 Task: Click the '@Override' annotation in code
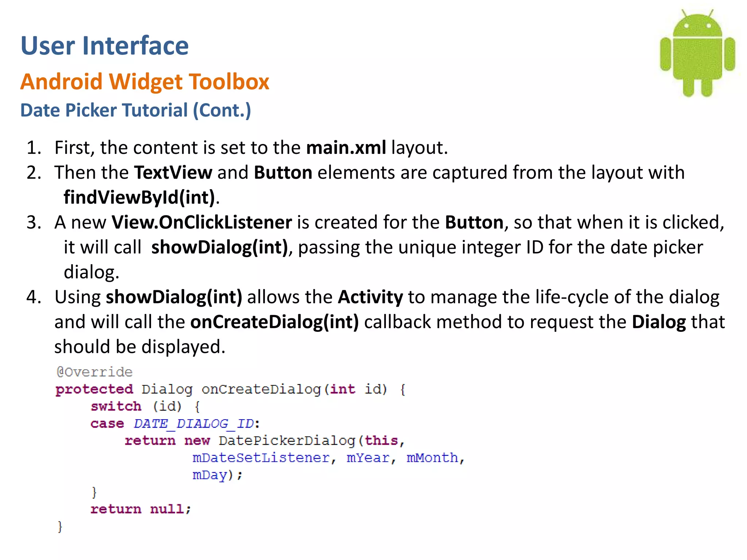(94, 372)
